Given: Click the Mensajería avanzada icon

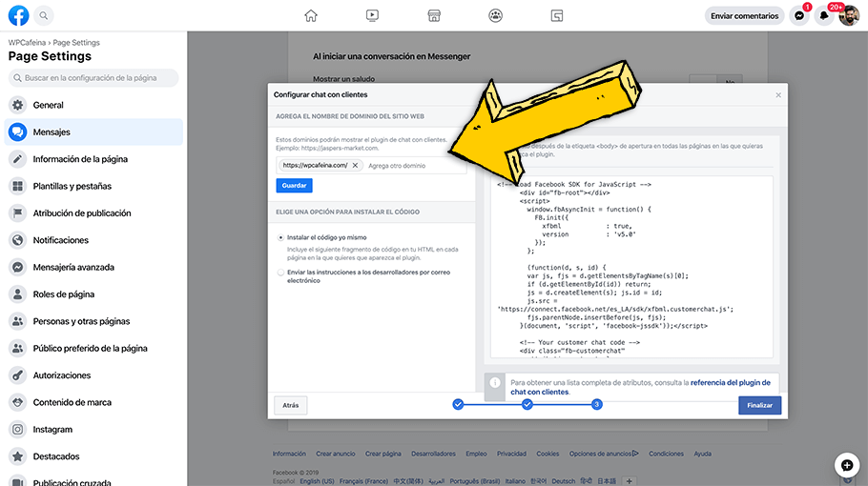Looking at the screenshot, I should [x=18, y=267].
